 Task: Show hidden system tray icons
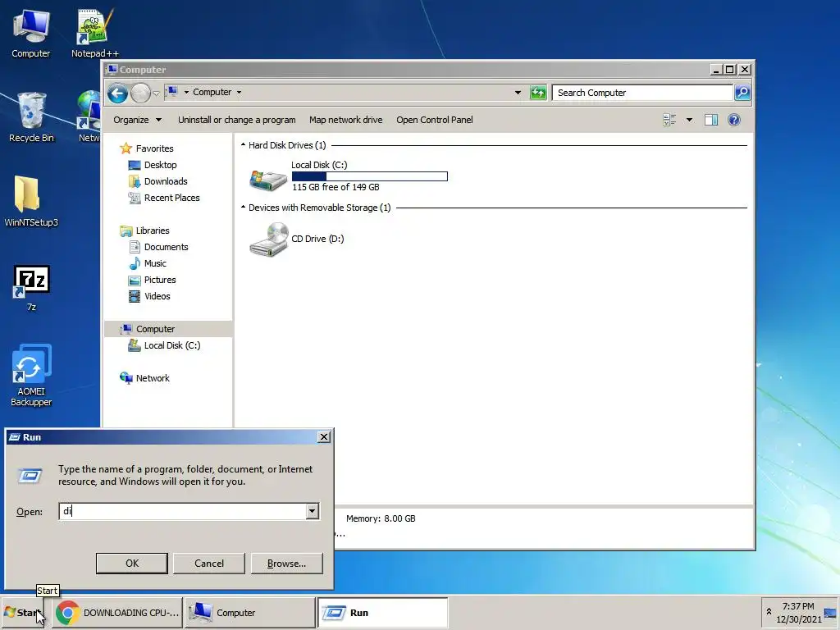pyautogui.click(x=769, y=611)
